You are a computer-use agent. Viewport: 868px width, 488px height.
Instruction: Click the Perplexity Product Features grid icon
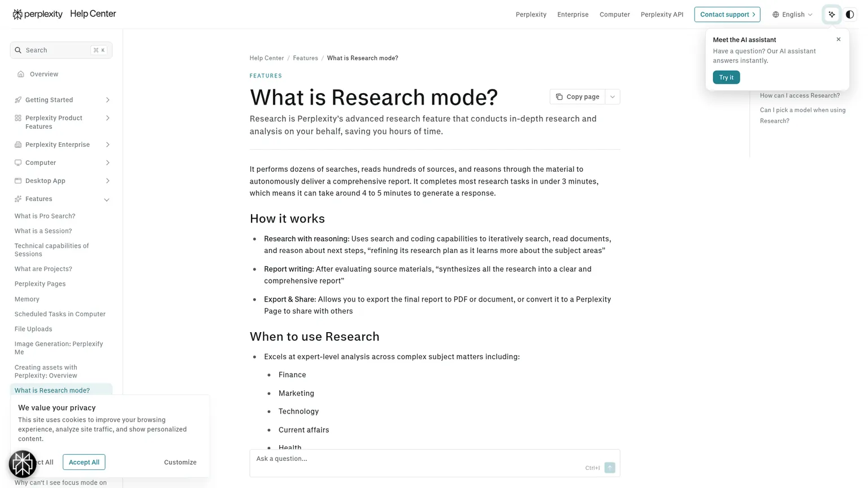(x=18, y=118)
